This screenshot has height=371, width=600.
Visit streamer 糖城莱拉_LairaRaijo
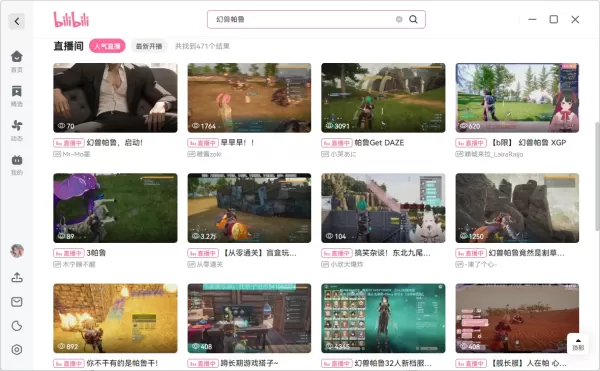(494, 154)
